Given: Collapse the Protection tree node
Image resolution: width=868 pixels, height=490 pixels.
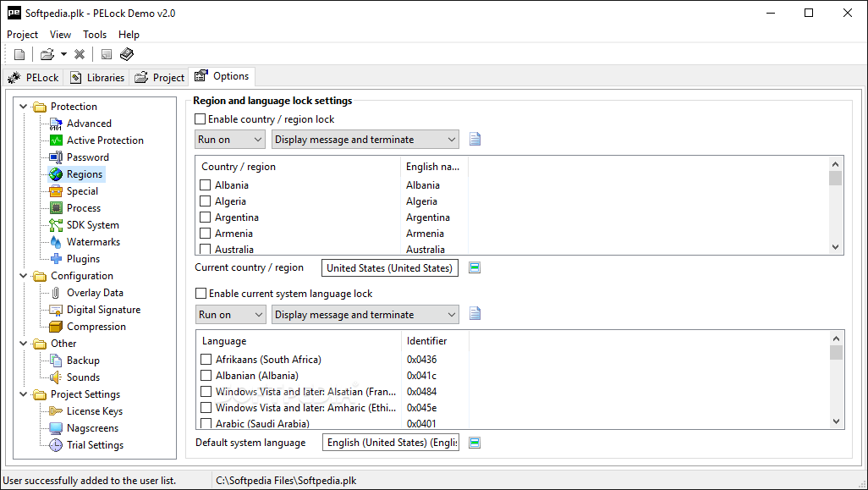Looking at the screenshot, I should pyautogui.click(x=23, y=107).
